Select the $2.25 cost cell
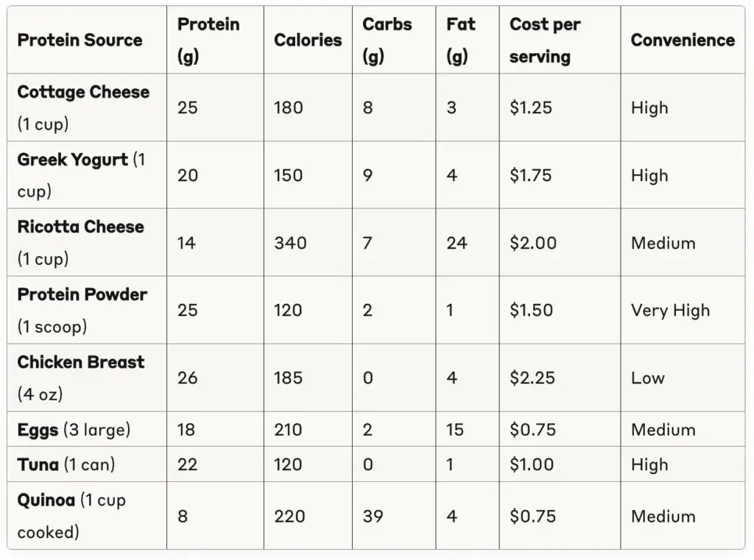This screenshot has height=560, width=754. [x=532, y=378]
